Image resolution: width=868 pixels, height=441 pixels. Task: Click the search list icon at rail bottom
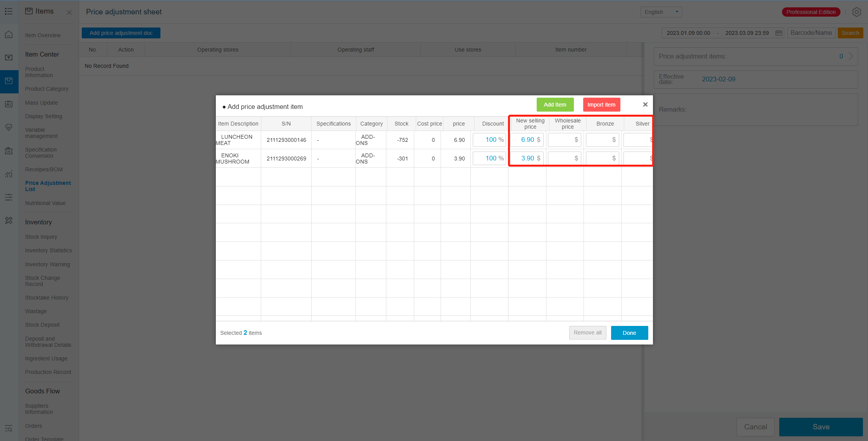click(9, 428)
